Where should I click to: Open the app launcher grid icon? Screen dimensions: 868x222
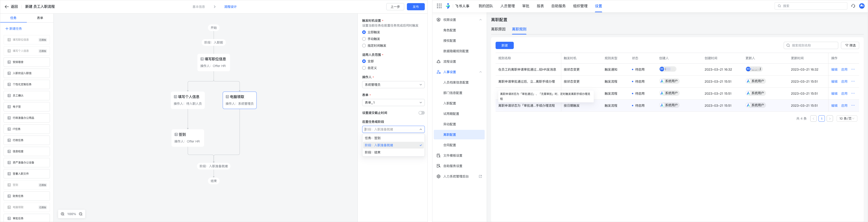439,6
